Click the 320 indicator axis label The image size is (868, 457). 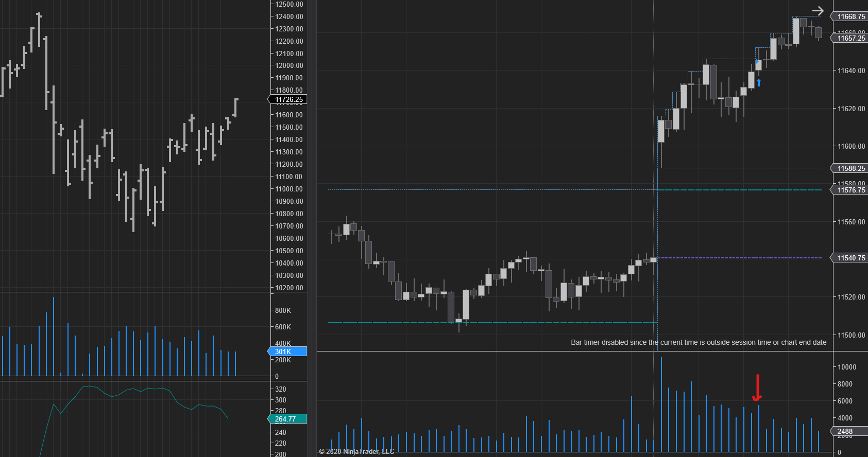(281, 389)
